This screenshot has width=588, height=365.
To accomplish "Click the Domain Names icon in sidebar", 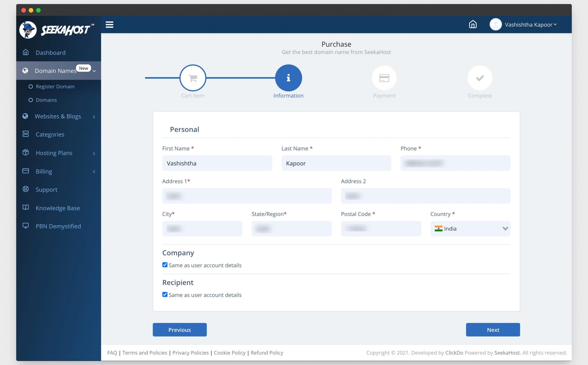I will point(26,71).
